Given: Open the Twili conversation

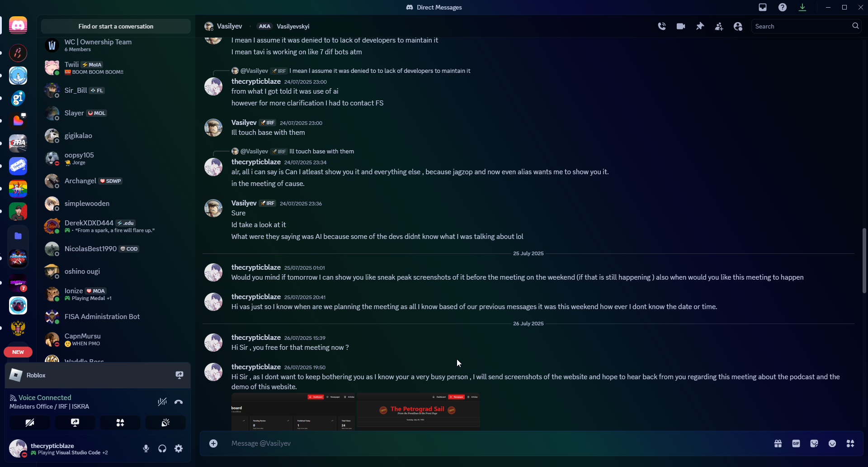Looking at the screenshot, I should [x=116, y=68].
